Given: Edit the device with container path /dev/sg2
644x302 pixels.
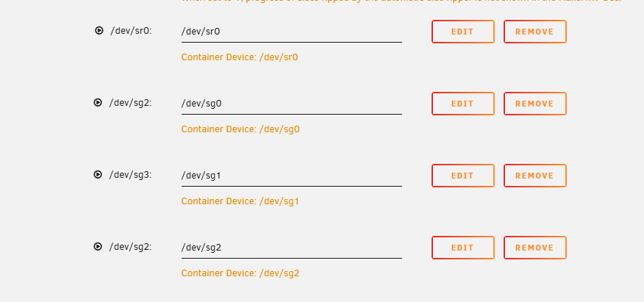Looking at the screenshot, I should tap(463, 248).
